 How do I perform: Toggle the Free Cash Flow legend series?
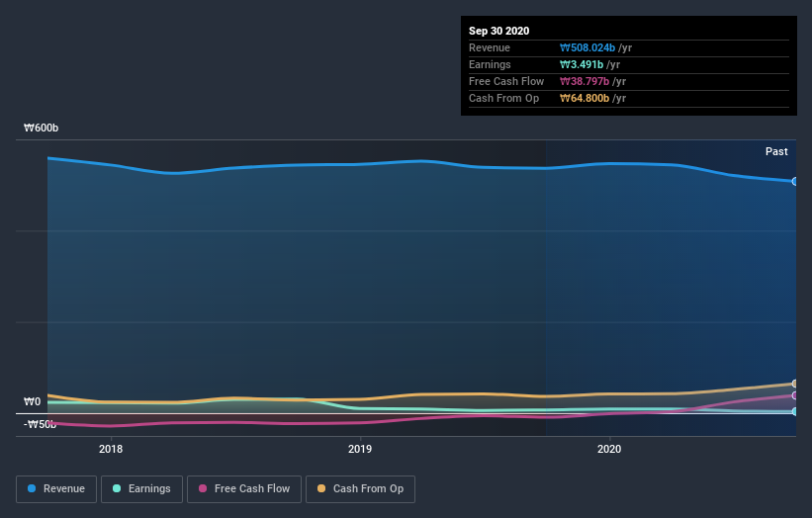click(x=244, y=489)
